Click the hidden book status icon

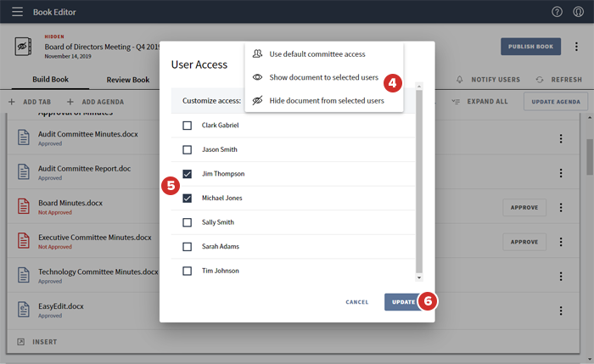(x=24, y=47)
